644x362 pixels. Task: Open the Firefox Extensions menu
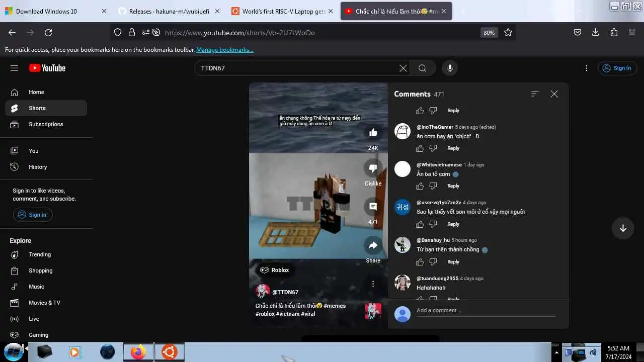pos(614,32)
